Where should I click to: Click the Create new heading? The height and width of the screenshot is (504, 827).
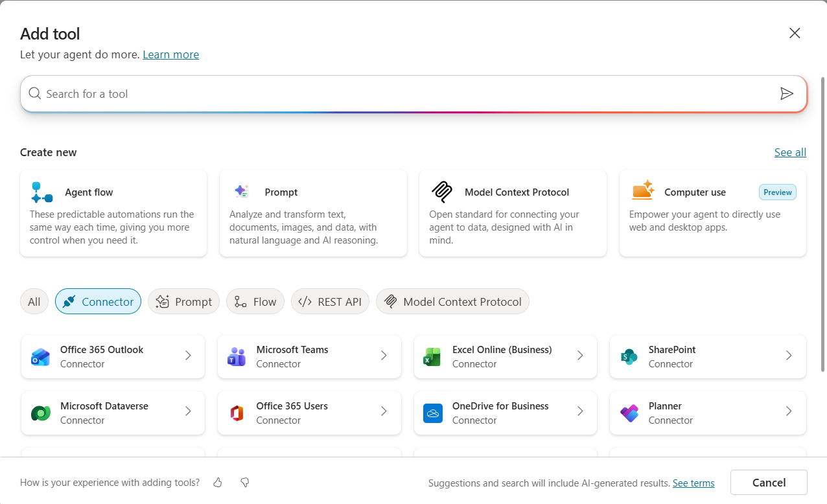(x=49, y=152)
